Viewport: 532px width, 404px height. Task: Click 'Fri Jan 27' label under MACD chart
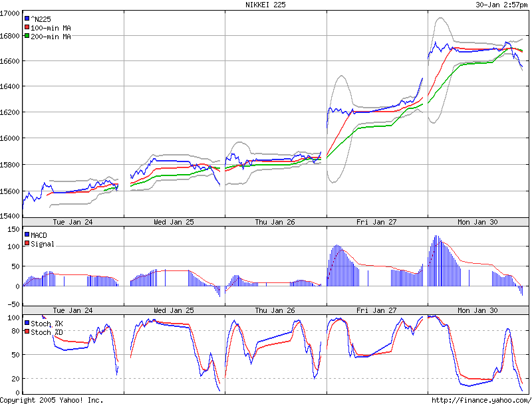coord(376,310)
